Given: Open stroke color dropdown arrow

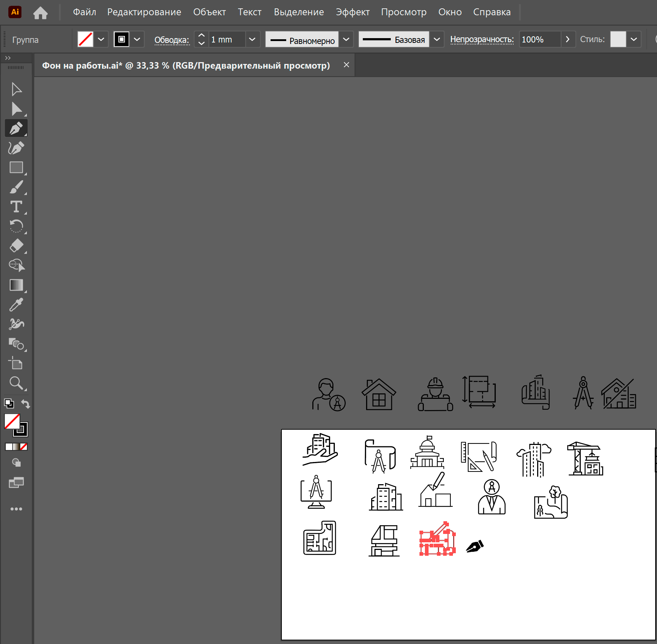Looking at the screenshot, I should pyautogui.click(x=137, y=39).
